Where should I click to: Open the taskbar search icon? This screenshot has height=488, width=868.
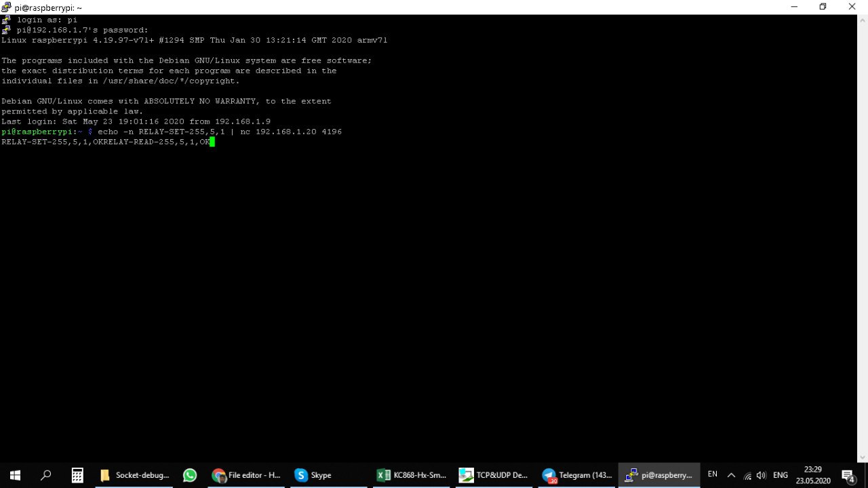45,475
